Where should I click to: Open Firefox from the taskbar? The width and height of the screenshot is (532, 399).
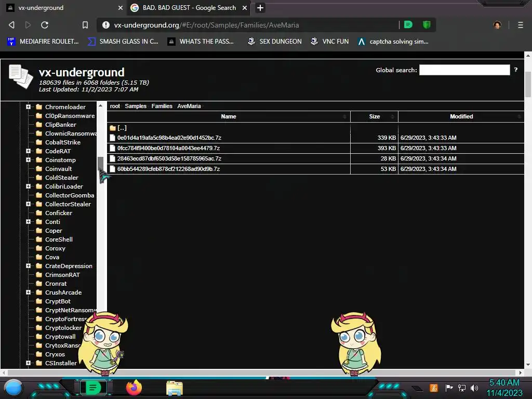click(x=134, y=388)
